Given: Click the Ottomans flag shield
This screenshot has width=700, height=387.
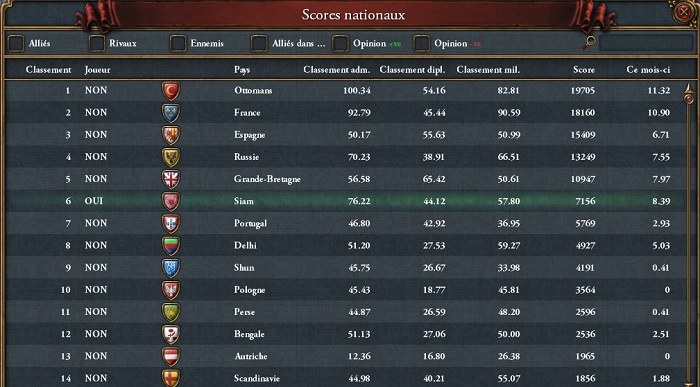Looking at the screenshot, I should click(171, 91).
